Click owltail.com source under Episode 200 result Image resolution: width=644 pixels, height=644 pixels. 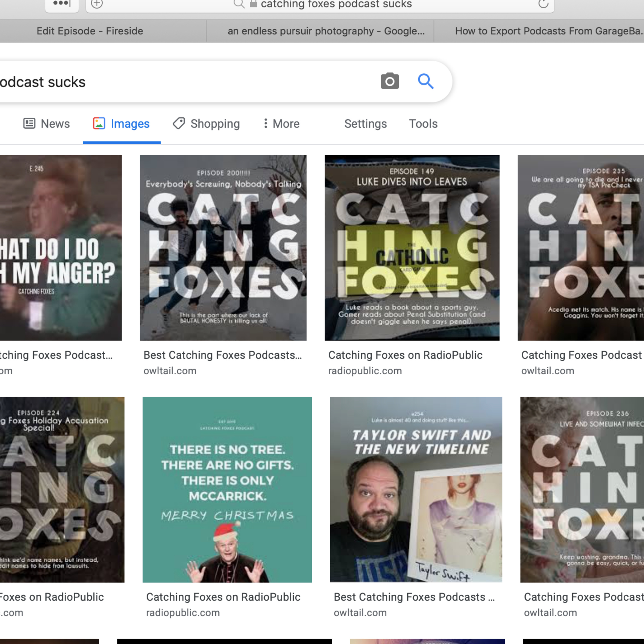point(170,371)
